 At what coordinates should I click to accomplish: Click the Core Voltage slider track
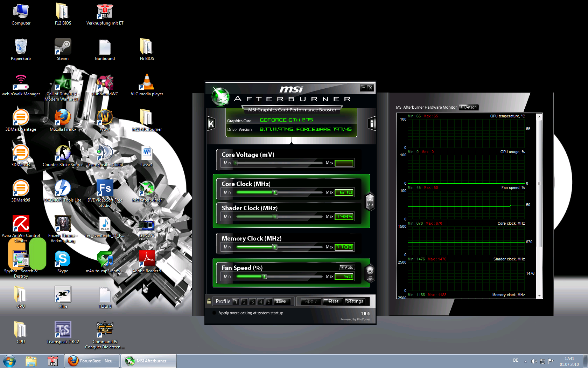[x=279, y=163]
